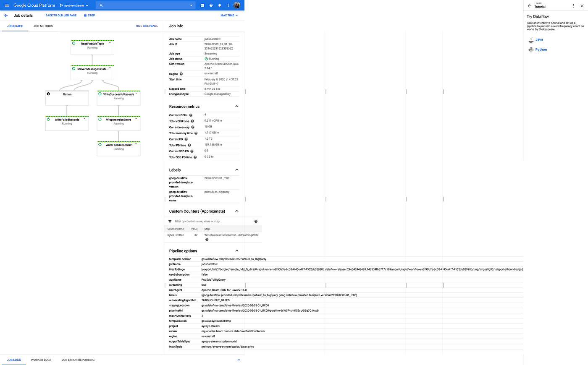Screen dimensions: 588x365
Task: Click the three-dot overflow icon in top bar
Action: coord(228,5)
